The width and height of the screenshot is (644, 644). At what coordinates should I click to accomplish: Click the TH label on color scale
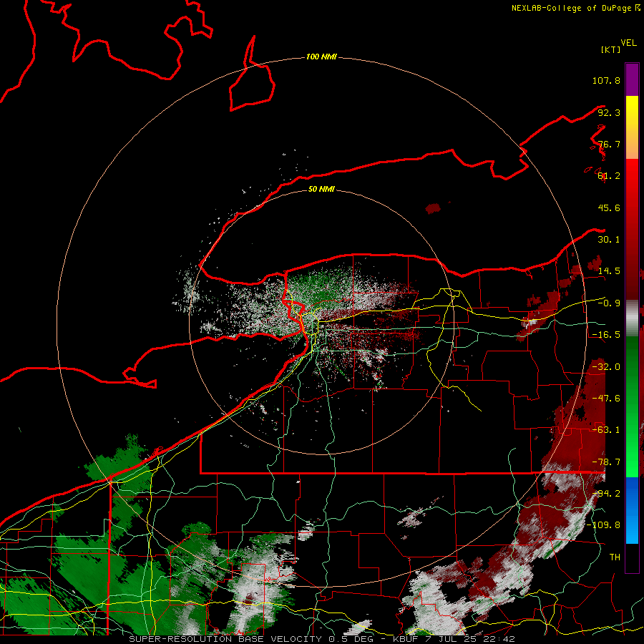tap(615, 557)
